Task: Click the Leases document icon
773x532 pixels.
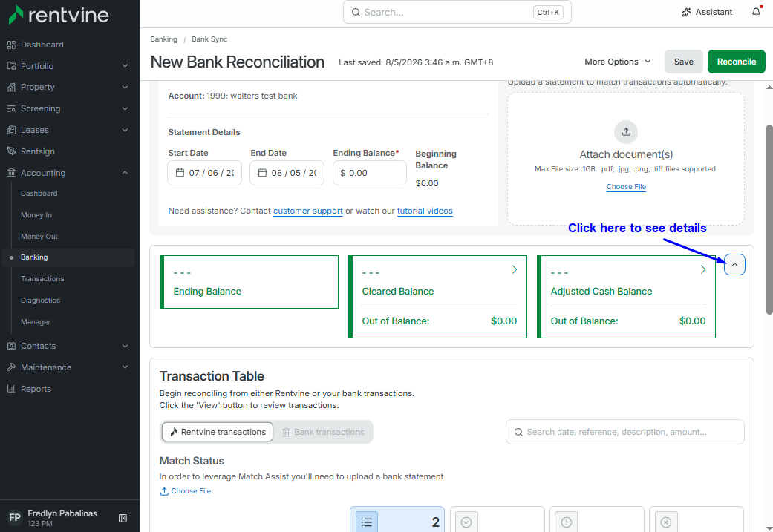Action: 11,130
